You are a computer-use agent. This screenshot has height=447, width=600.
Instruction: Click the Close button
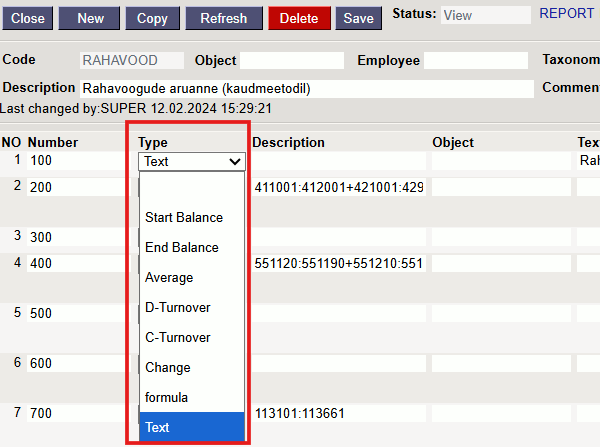(28, 18)
